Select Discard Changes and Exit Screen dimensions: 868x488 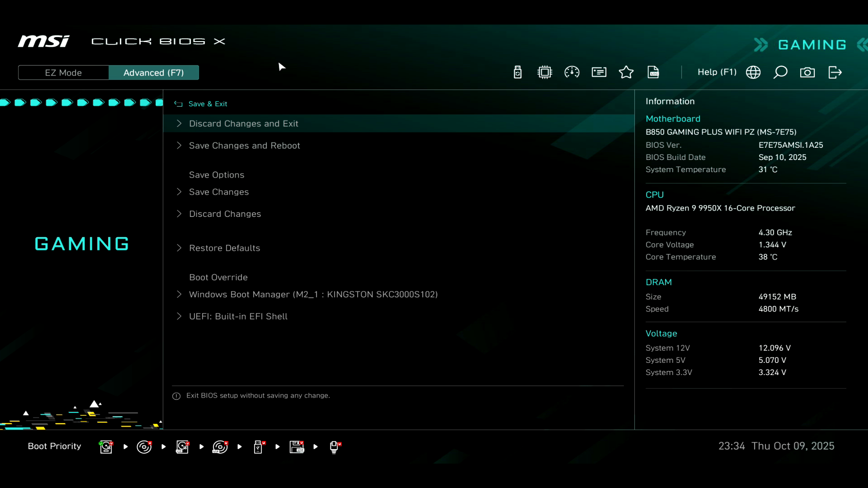tap(243, 123)
